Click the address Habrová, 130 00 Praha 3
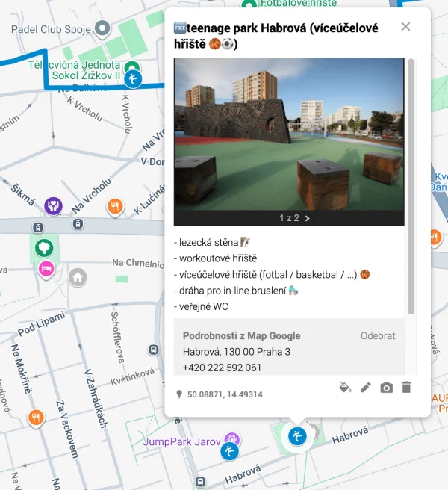The image size is (448, 490). coord(237,352)
